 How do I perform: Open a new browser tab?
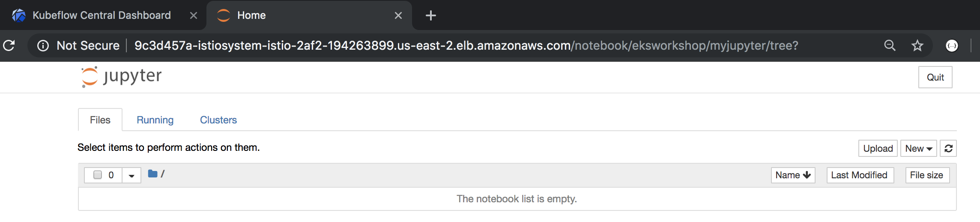point(430,15)
